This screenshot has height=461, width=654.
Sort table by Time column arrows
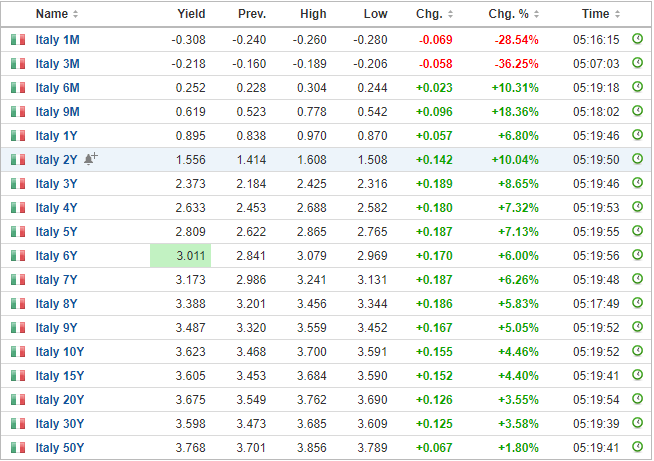click(x=617, y=14)
